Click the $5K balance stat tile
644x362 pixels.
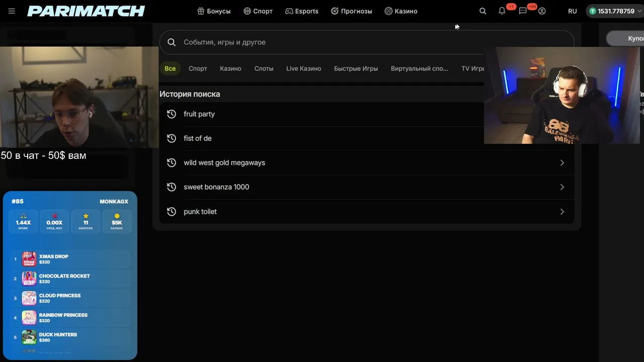click(x=117, y=222)
